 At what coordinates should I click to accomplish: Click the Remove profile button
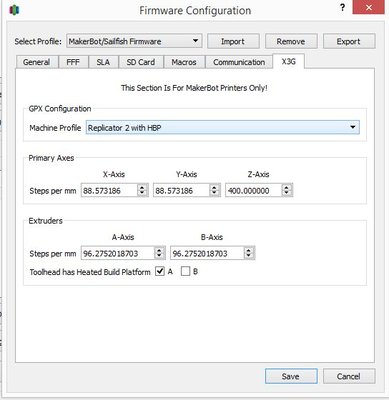291,42
